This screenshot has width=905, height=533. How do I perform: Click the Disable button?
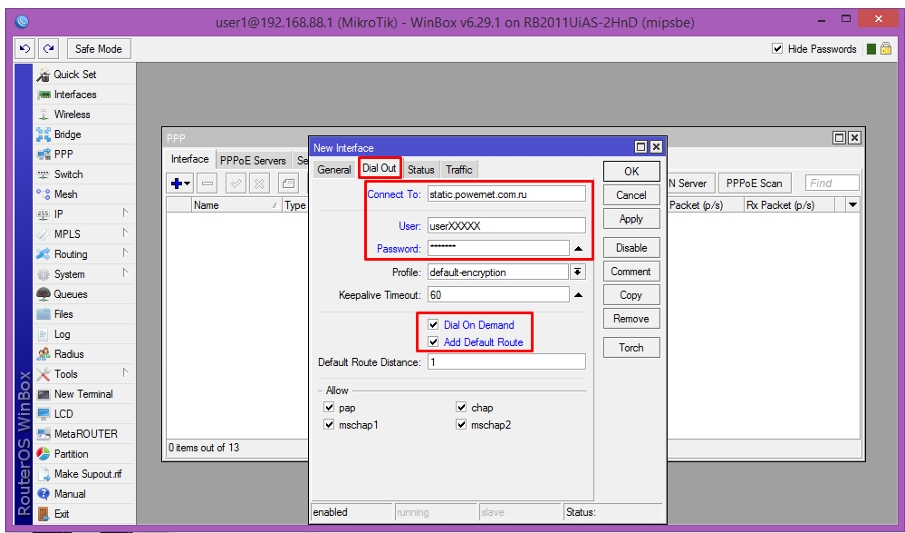[631, 248]
